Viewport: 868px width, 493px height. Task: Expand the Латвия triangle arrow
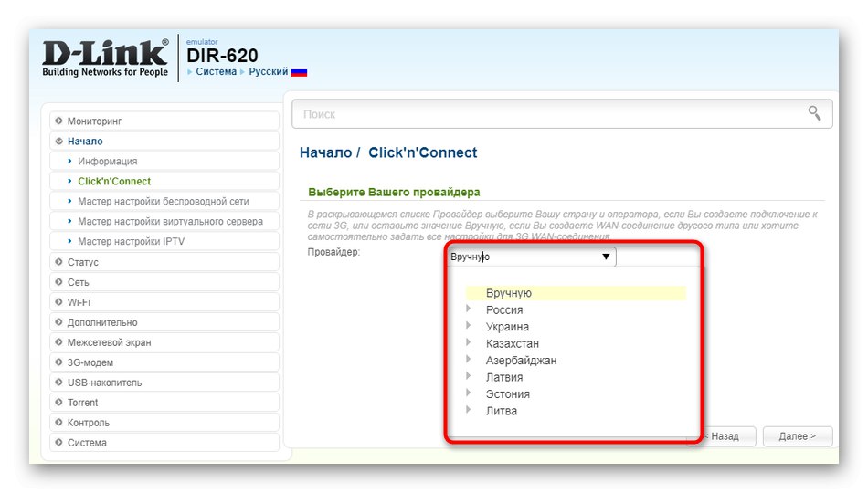pyautogui.click(x=469, y=376)
